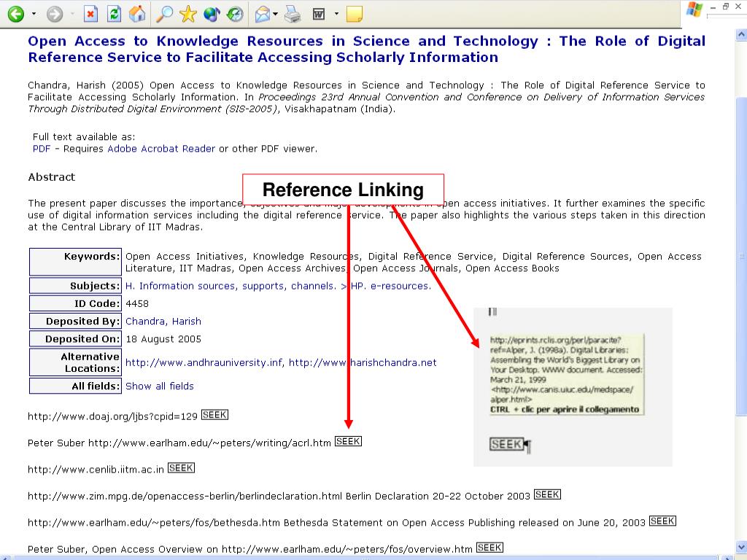Click SEEK after Open Access Overview reference
747x560 pixels.
[x=489, y=548]
